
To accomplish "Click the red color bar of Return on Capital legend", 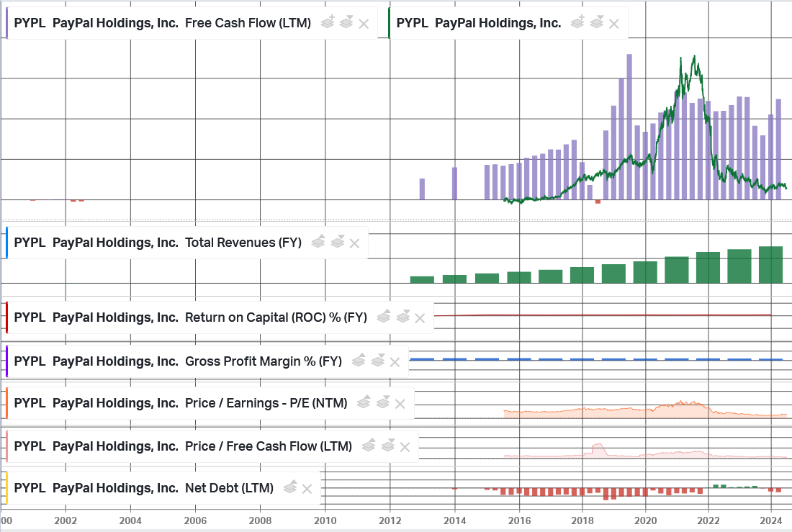I will (6, 317).
